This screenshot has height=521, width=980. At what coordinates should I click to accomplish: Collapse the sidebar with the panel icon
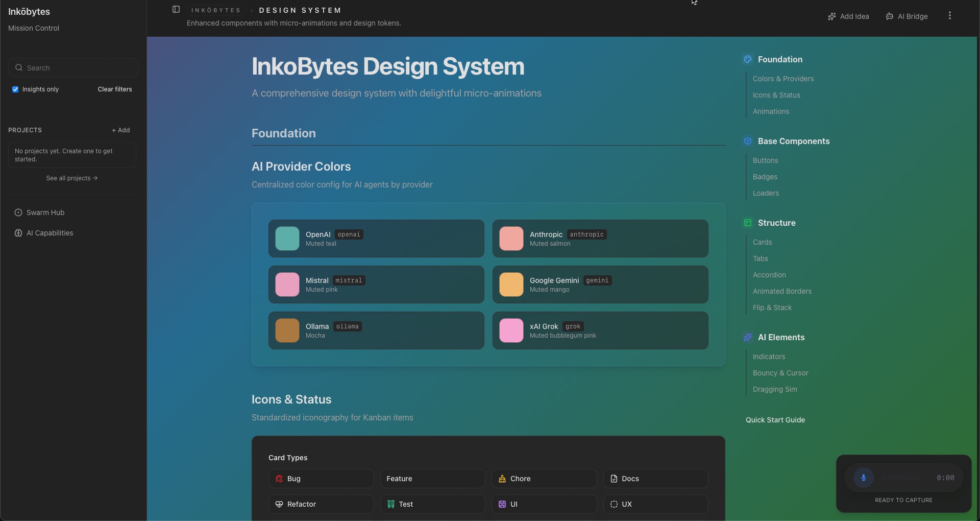[176, 9]
